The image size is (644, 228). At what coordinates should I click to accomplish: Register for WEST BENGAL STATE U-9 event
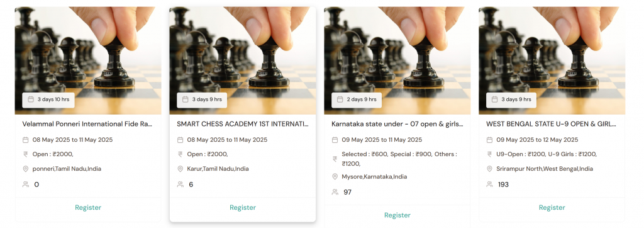(x=552, y=207)
